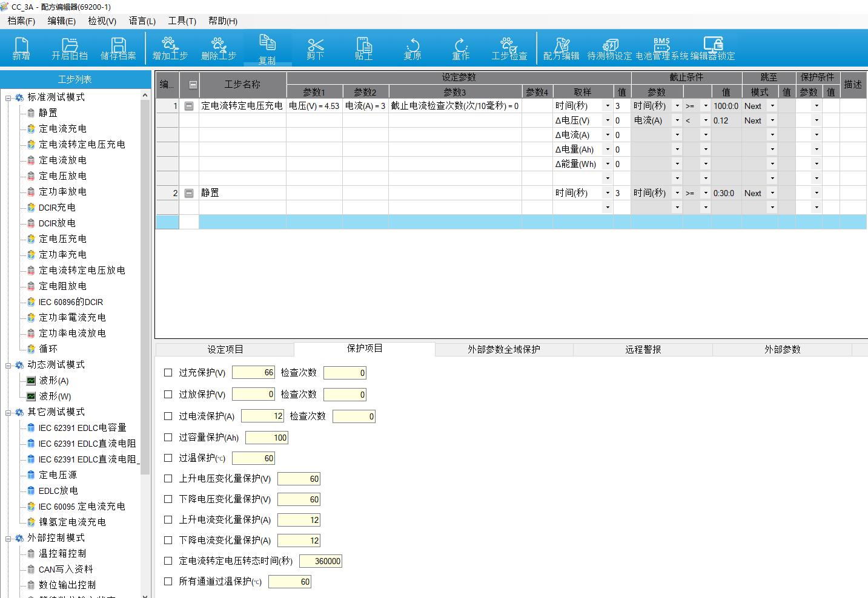Select IEC 60896的DCIR step
This screenshot has width=868, height=598.
click(x=70, y=302)
